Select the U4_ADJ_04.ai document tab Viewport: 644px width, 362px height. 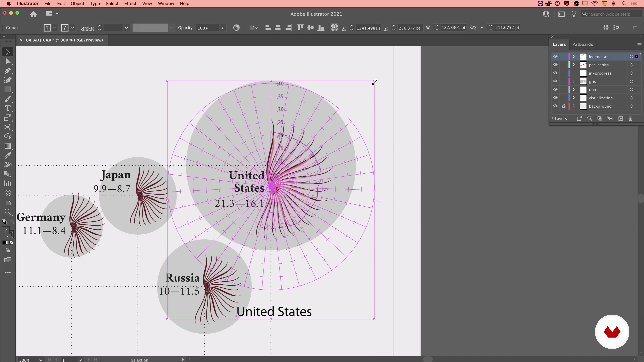click(64, 40)
